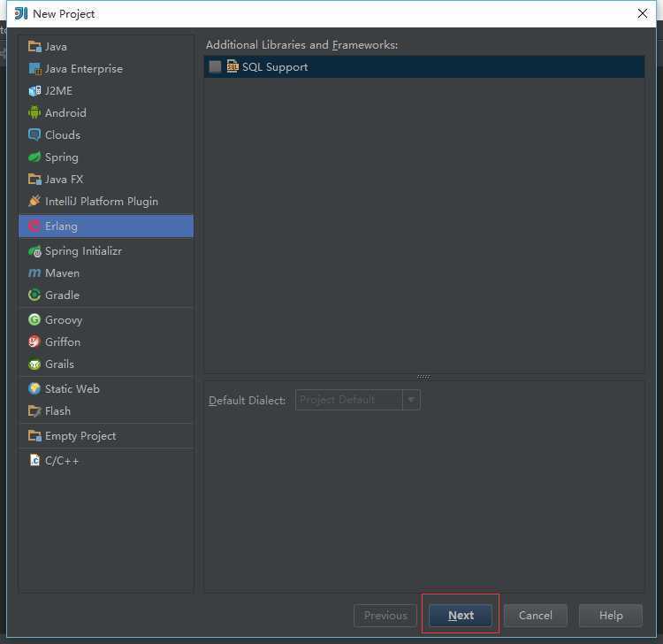This screenshot has width=663, height=644.
Task: Select the Android project type
Action: [x=106, y=112]
